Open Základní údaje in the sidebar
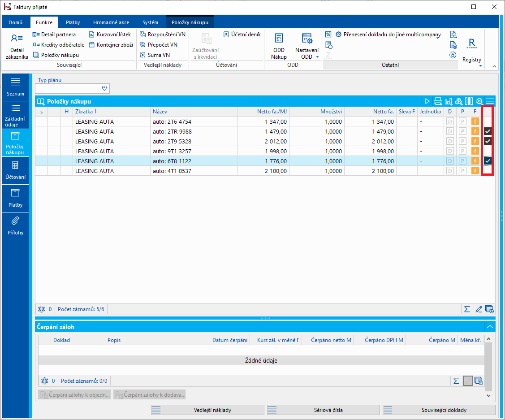Screen dimensions: 505x420 point(15,115)
